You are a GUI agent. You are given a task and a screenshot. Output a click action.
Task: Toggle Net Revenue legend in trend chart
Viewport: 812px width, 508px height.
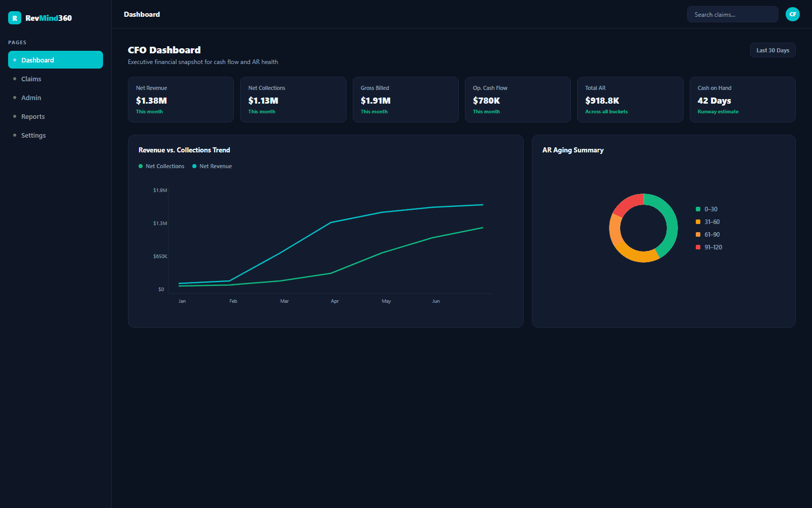pyautogui.click(x=212, y=166)
